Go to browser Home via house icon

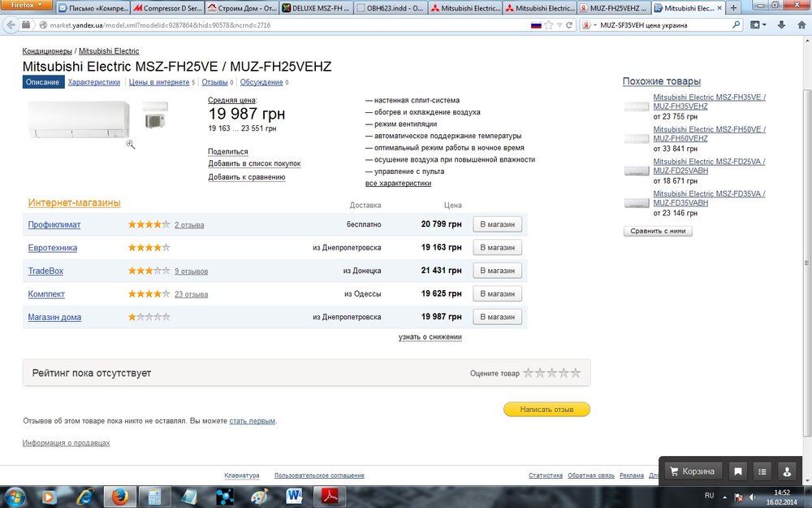click(801, 25)
